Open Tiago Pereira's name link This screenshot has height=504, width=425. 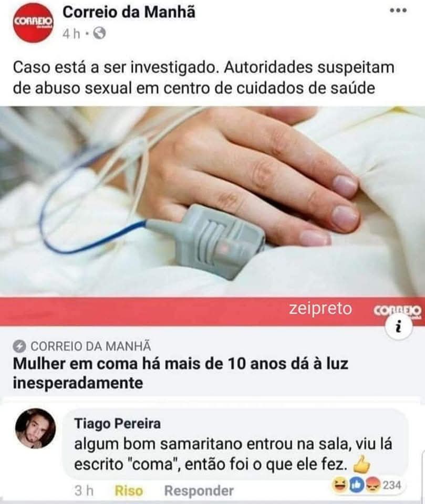point(118,423)
